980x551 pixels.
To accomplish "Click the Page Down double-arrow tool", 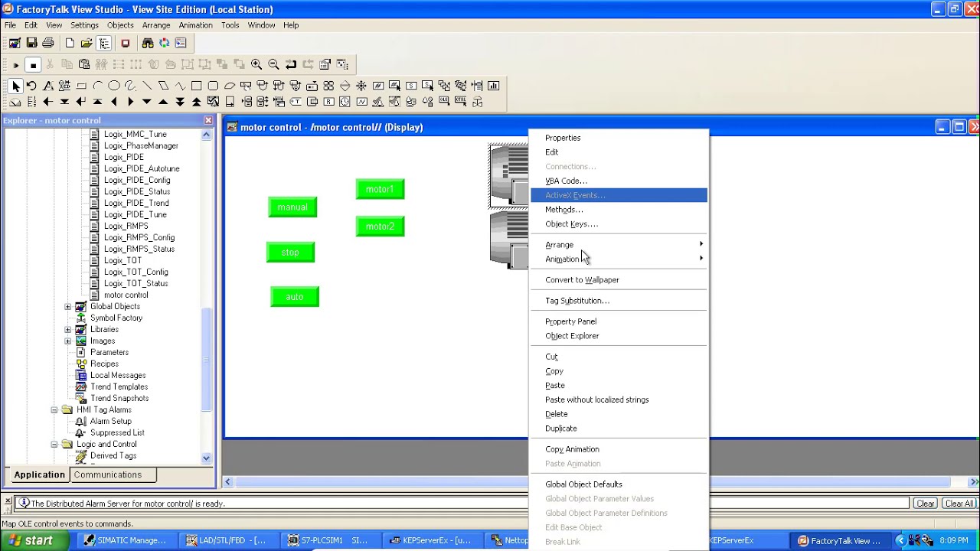I will [180, 102].
